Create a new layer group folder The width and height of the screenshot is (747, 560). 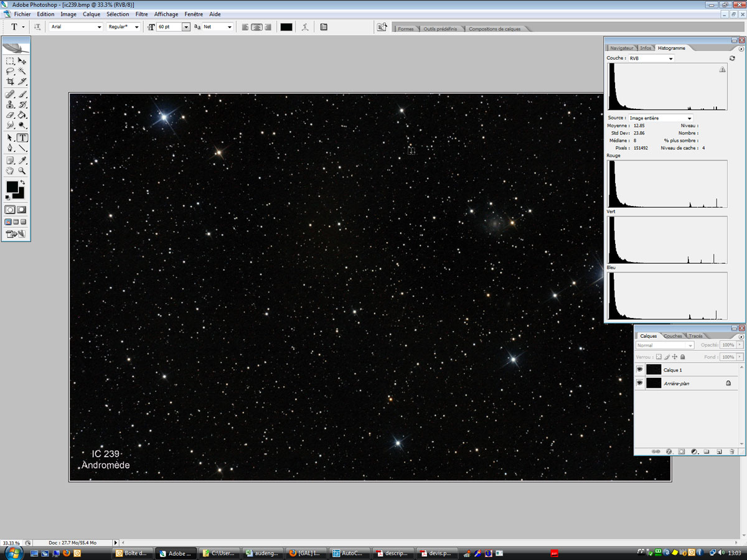(707, 451)
